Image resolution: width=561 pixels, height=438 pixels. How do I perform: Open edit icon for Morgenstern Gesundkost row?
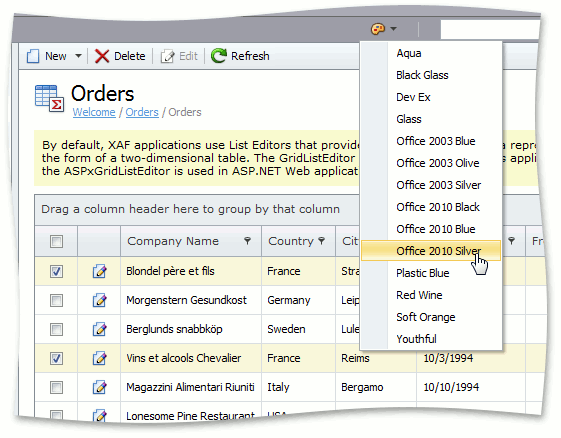[99, 300]
